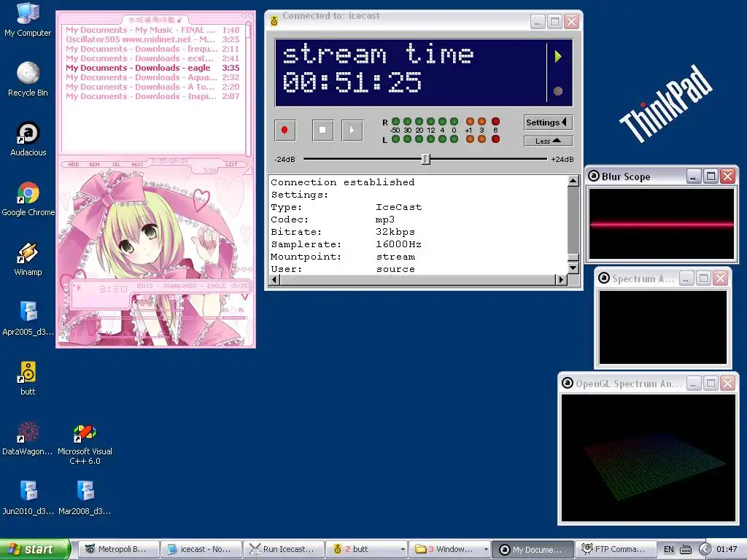Select playlist entry 'Downloads - Inspi...'

coord(152,96)
